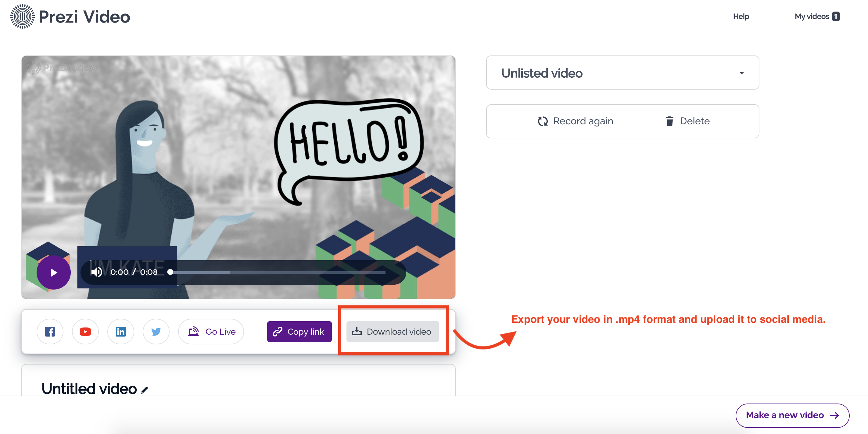Screen dimensions: 868x434
Task: Click the LinkedIn share icon
Action: click(x=121, y=332)
